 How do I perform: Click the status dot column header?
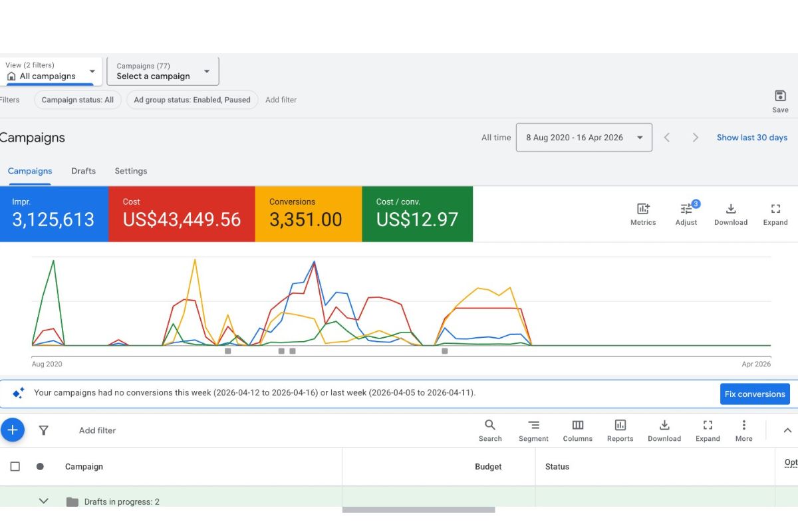(x=40, y=466)
